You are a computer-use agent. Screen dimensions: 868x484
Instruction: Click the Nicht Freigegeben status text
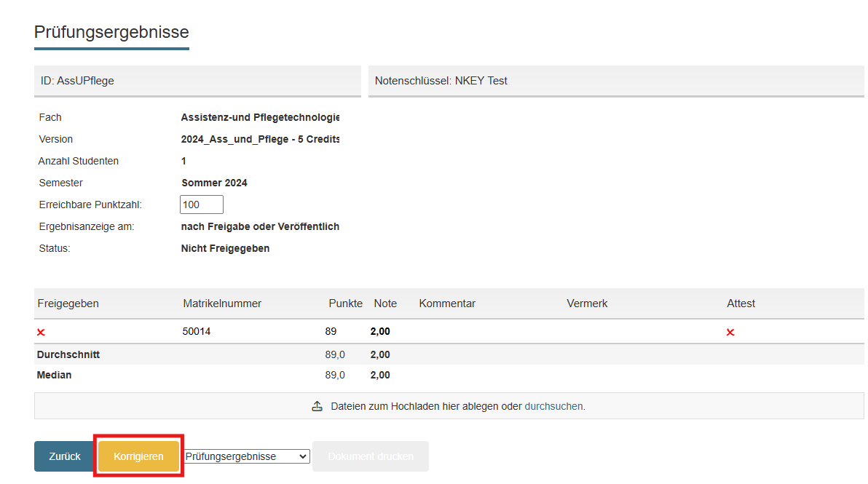[x=225, y=248]
